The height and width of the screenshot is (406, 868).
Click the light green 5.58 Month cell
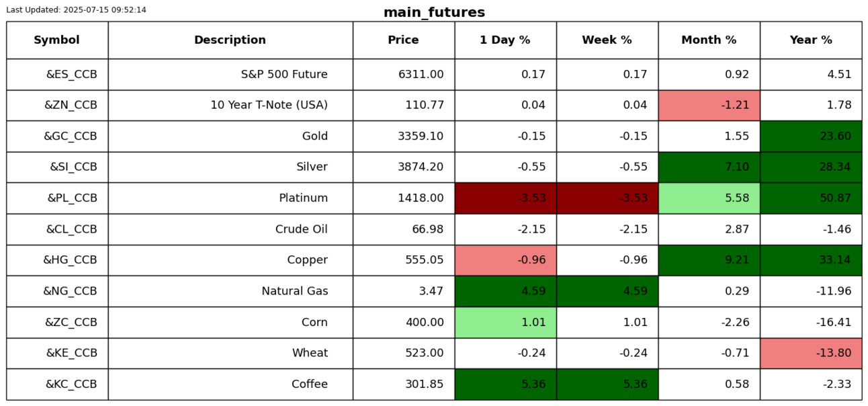(709, 198)
